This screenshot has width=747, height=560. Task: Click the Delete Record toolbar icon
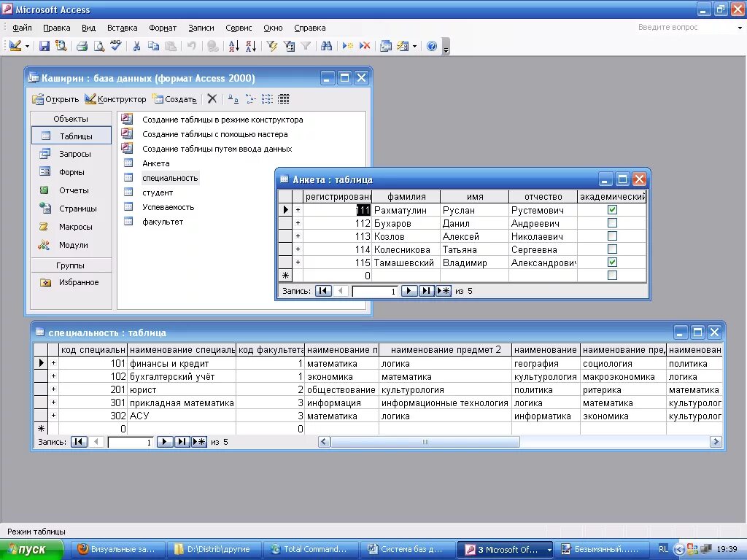point(365,46)
